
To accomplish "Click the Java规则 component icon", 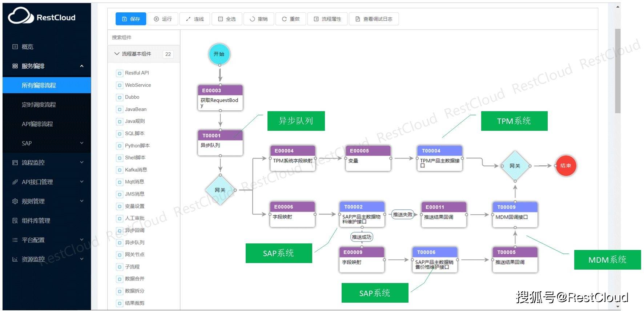I will tap(120, 121).
